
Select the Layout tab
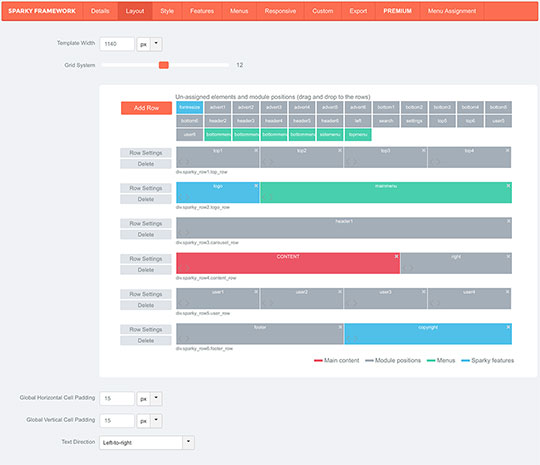click(x=135, y=11)
